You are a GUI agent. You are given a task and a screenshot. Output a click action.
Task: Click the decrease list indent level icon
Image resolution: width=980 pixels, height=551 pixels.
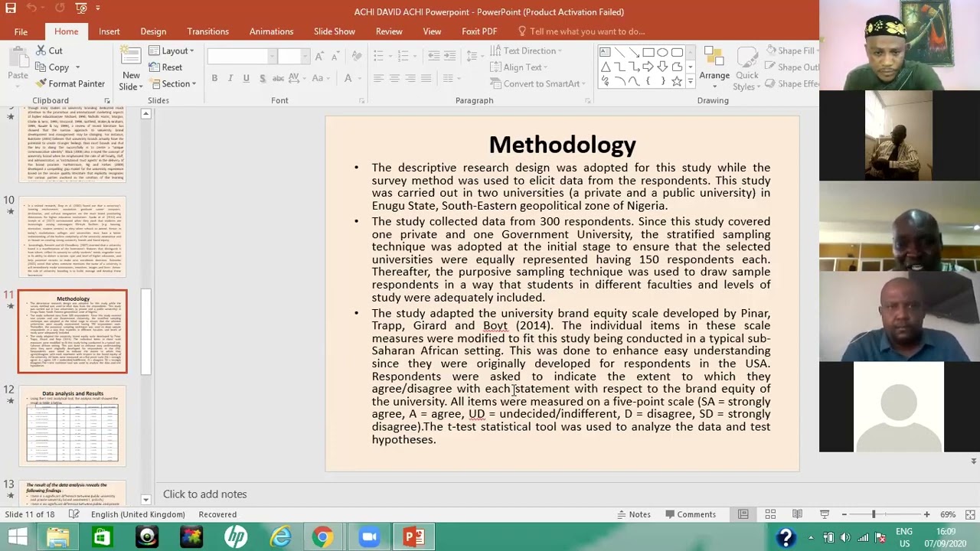[434, 57]
